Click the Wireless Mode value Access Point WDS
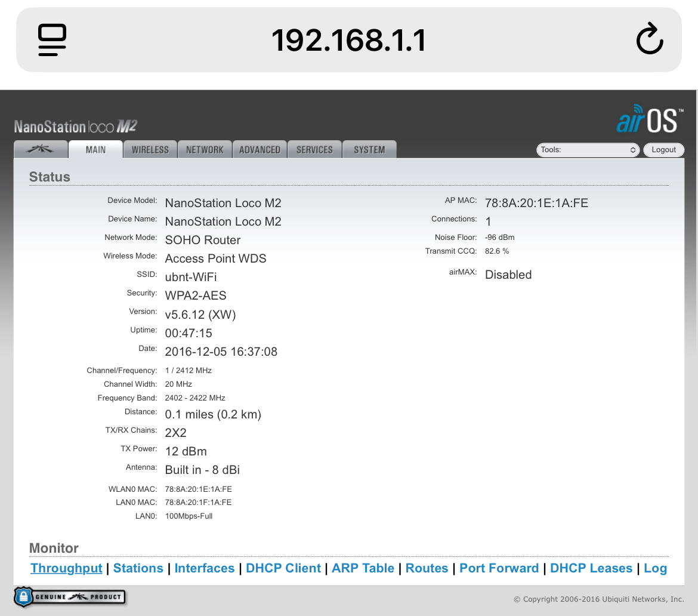 (215, 258)
